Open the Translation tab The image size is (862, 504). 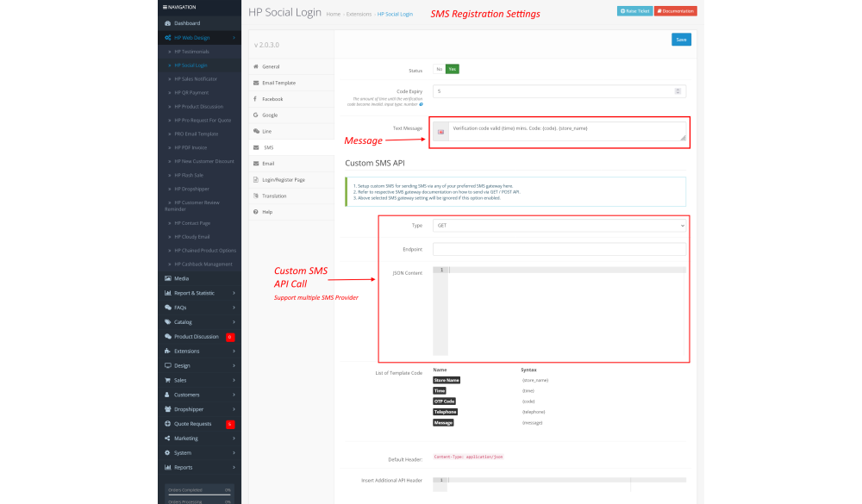(x=291, y=196)
